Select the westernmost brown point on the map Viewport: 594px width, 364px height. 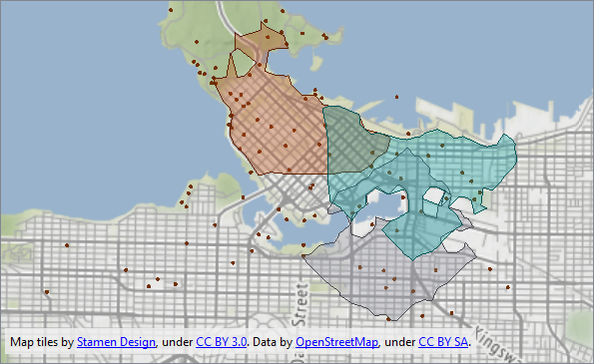[47, 292]
